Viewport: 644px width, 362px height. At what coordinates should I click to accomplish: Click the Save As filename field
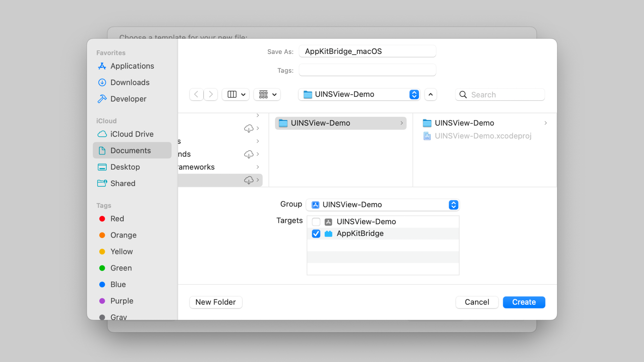coord(367,51)
